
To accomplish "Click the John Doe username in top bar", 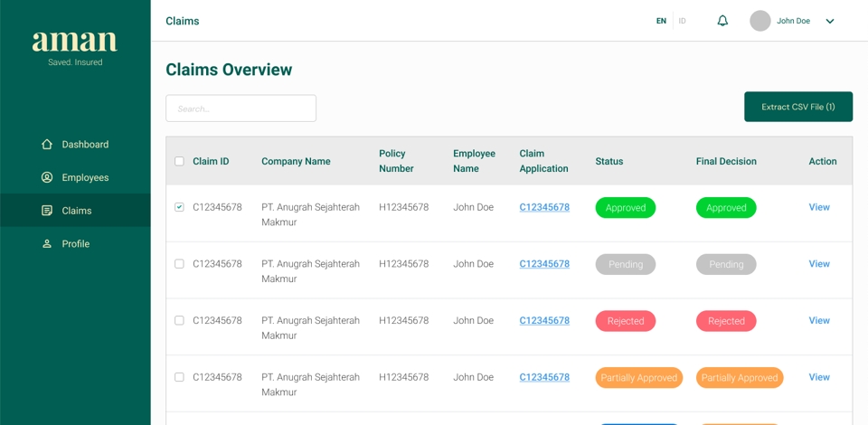I will [x=793, y=21].
